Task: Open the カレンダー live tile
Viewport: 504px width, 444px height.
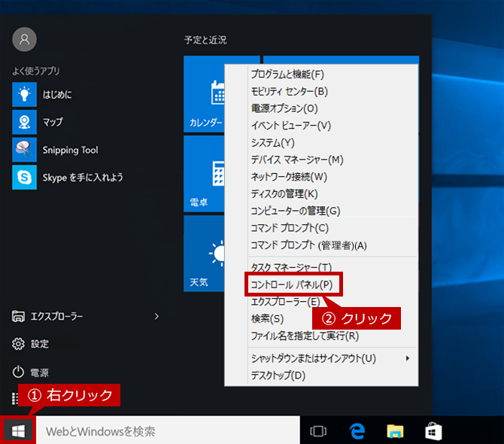Action: click(x=204, y=94)
